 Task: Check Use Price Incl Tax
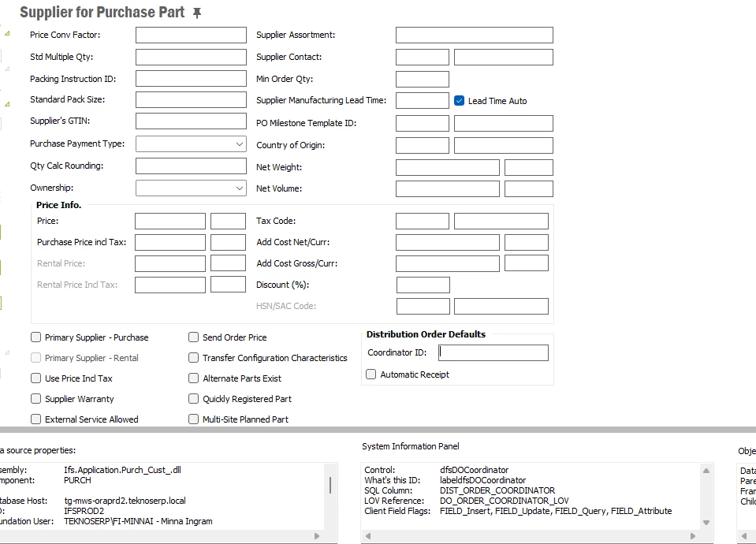coord(35,378)
